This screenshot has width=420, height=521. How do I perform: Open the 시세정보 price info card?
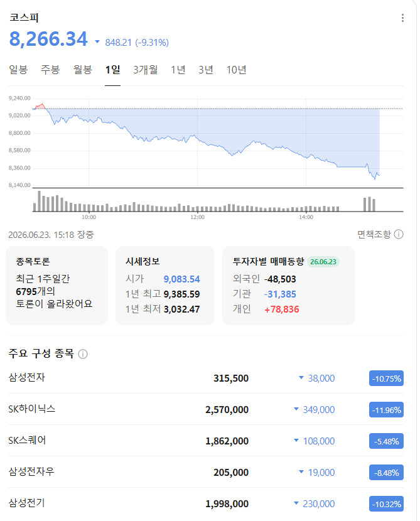[x=165, y=286]
